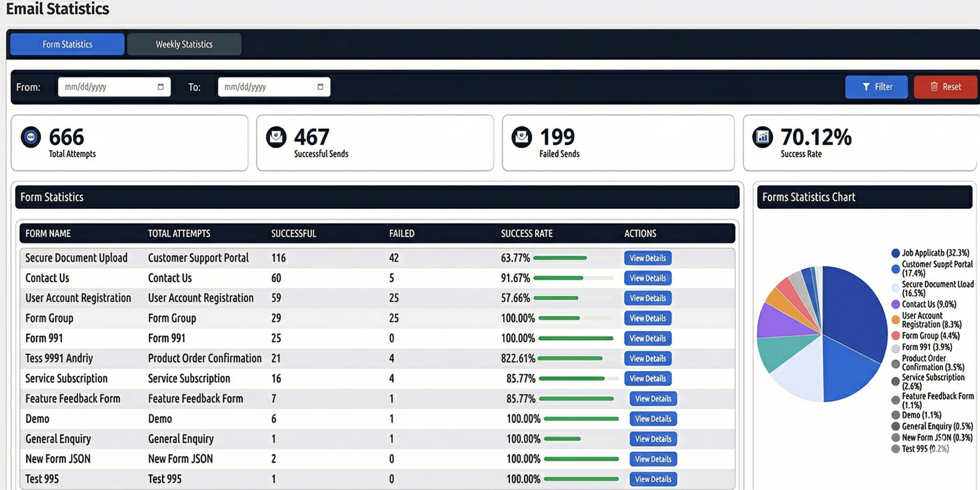Image resolution: width=980 pixels, height=490 pixels.
Task: Toggle Contact Us purple legend marker
Action: pyautogui.click(x=896, y=304)
